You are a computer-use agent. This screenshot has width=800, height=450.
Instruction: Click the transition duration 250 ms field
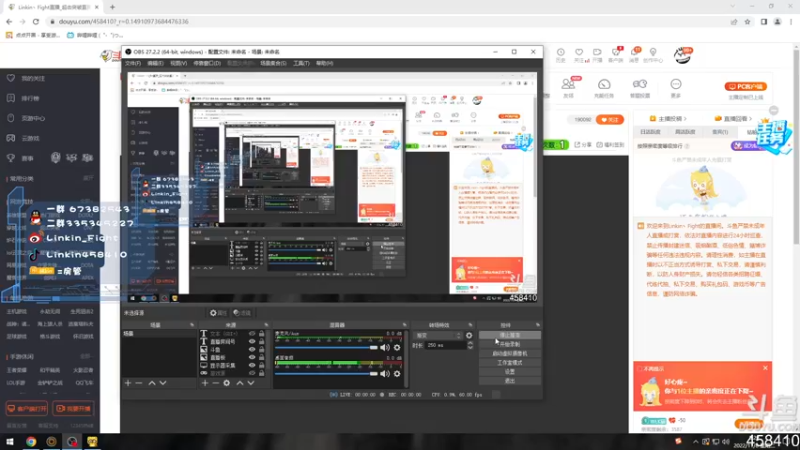click(x=445, y=345)
